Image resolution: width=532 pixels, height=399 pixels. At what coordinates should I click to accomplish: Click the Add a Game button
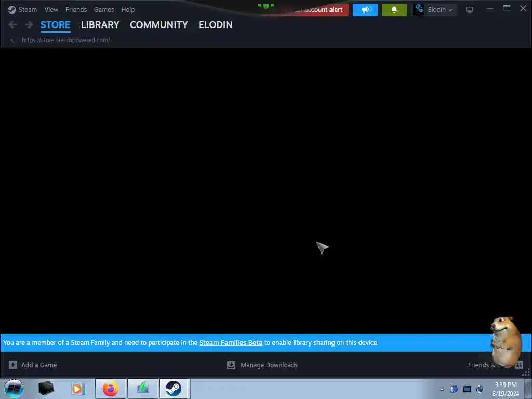point(33,365)
